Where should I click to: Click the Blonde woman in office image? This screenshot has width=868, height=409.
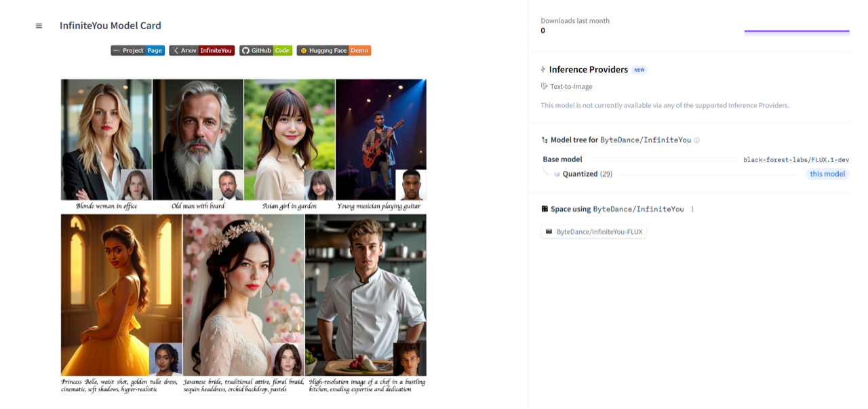pyautogui.click(x=106, y=140)
